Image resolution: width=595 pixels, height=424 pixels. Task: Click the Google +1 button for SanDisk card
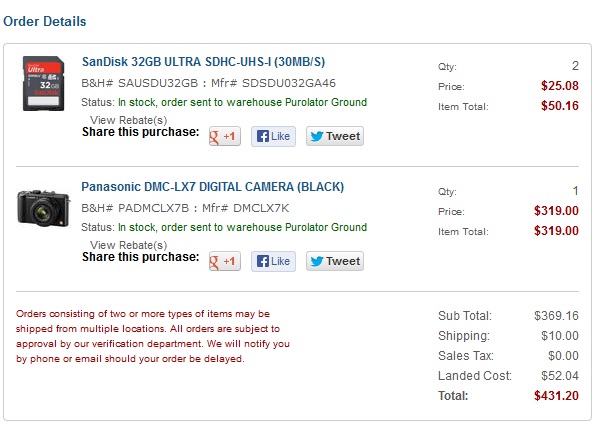[x=225, y=136]
